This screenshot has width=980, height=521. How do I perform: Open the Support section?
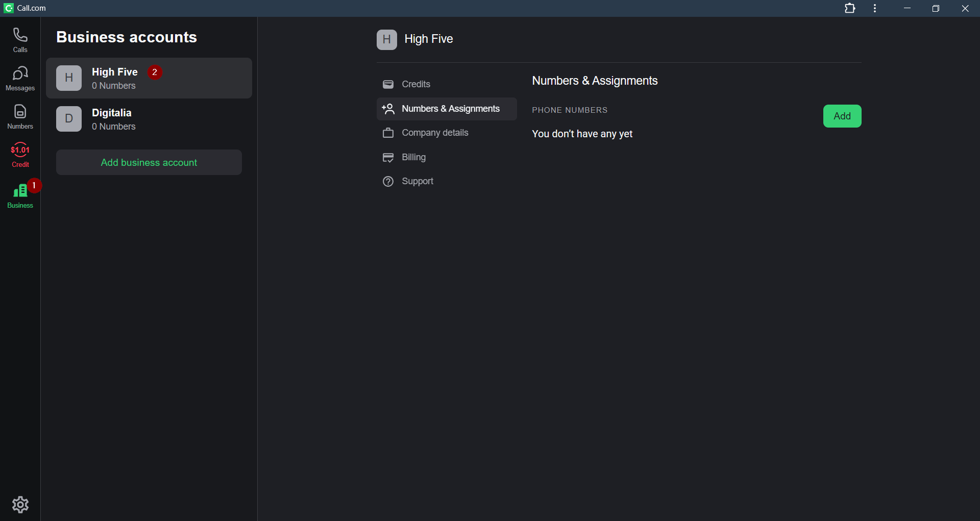(417, 181)
